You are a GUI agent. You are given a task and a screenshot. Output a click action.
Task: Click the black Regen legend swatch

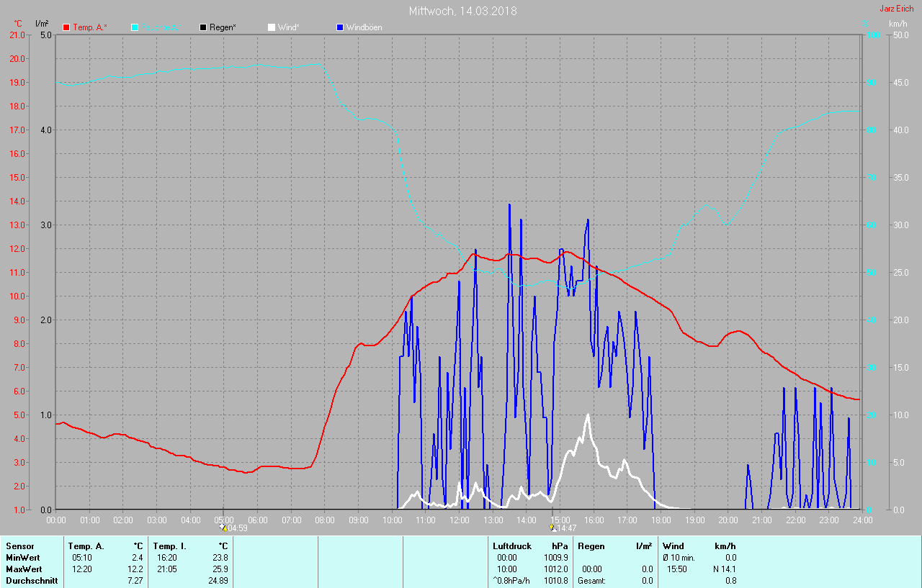[203, 27]
